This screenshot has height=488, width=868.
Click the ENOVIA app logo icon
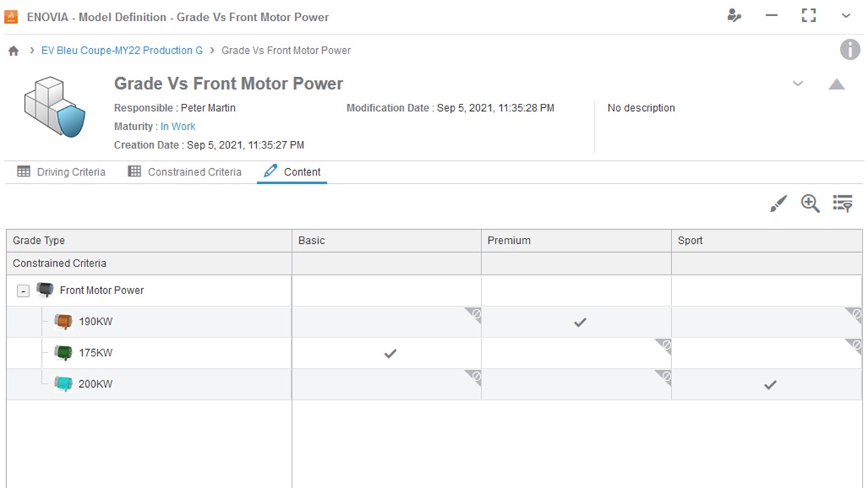[11, 17]
